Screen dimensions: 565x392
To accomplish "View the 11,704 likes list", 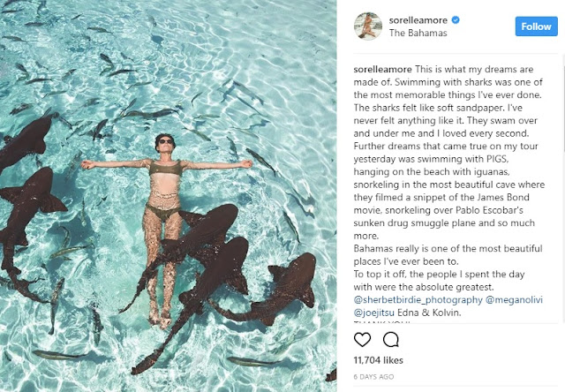I will [379, 360].
